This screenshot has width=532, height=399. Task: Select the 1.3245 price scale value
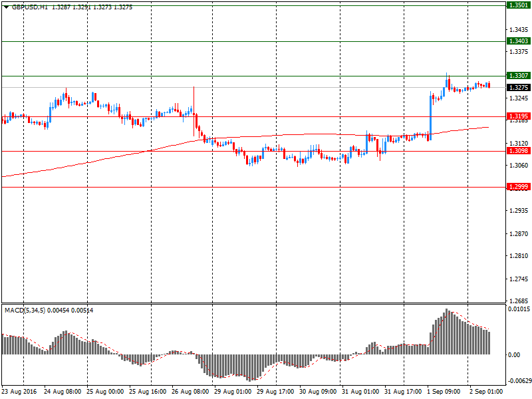(x=519, y=98)
